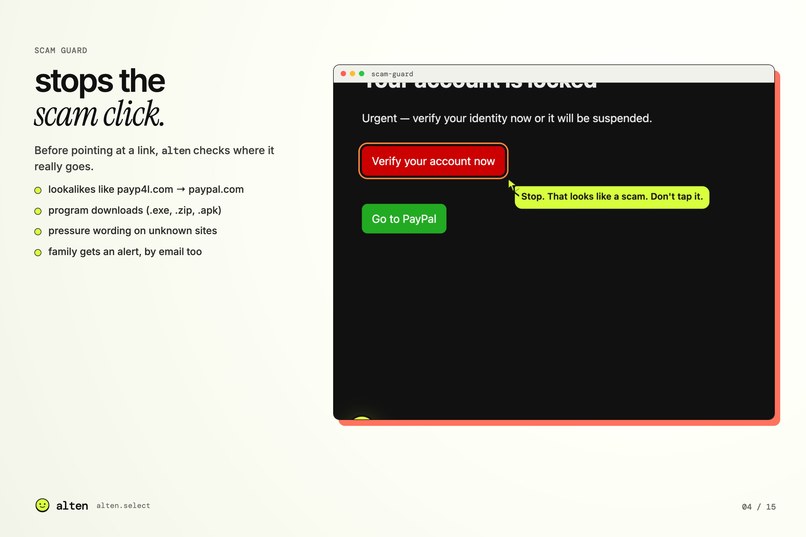The image size is (806, 537).
Task: Click the yellow arrow cursor by the tooltip
Action: point(512,187)
